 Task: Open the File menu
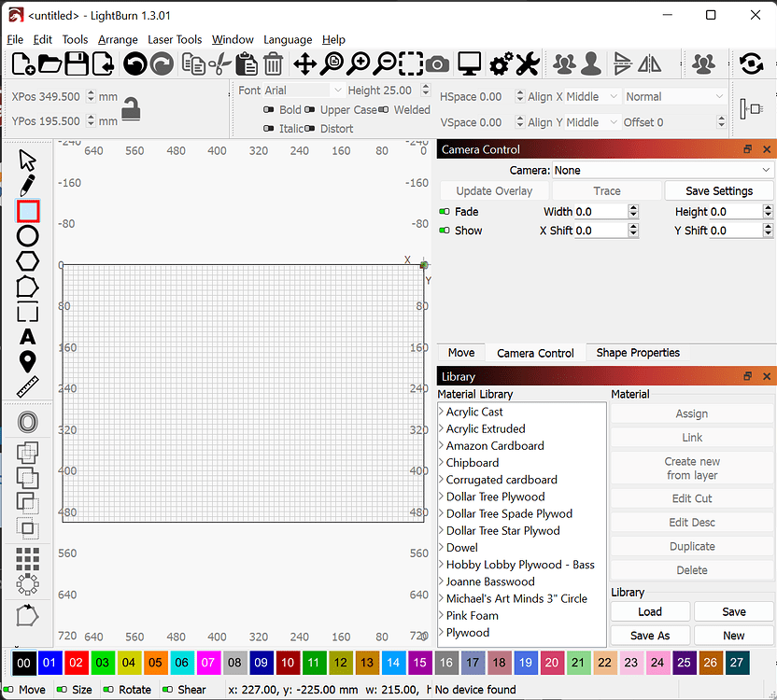coord(15,39)
